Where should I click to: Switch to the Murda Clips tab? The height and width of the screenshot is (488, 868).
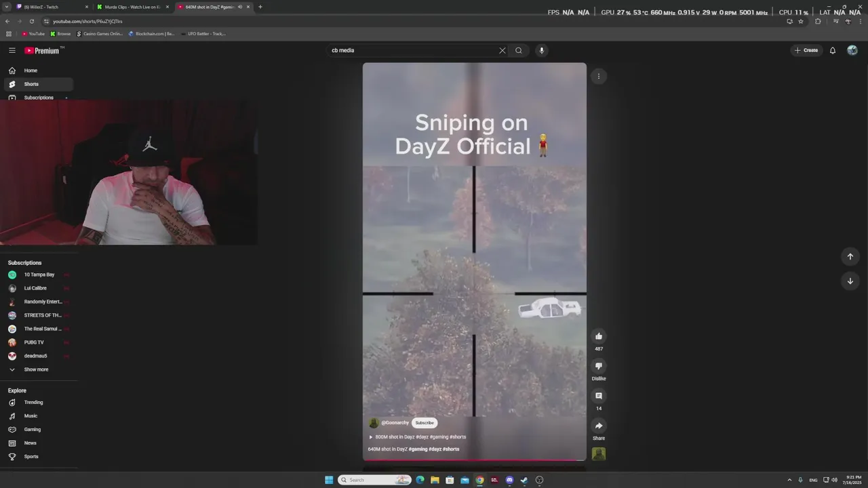click(x=132, y=7)
